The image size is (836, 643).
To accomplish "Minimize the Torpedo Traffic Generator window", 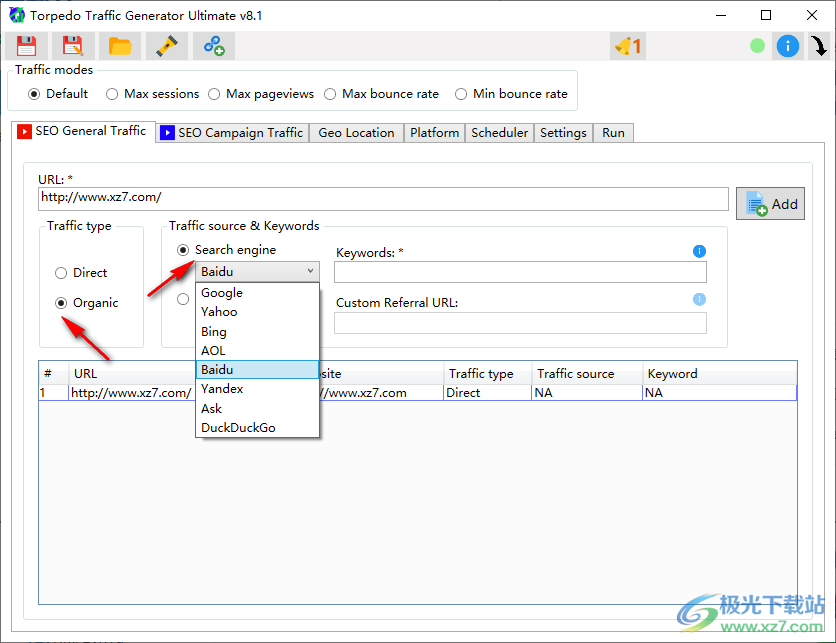I will click(x=721, y=15).
